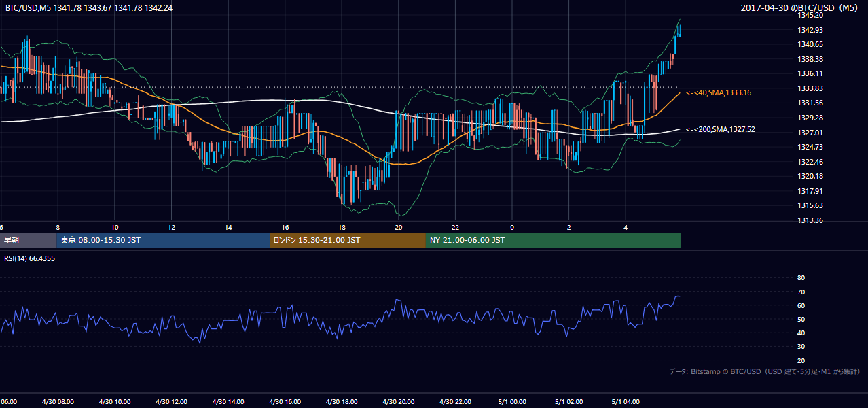Viewport: 868px width, 408px height.
Task: Click RSI scale value 50
Action: coord(801,320)
